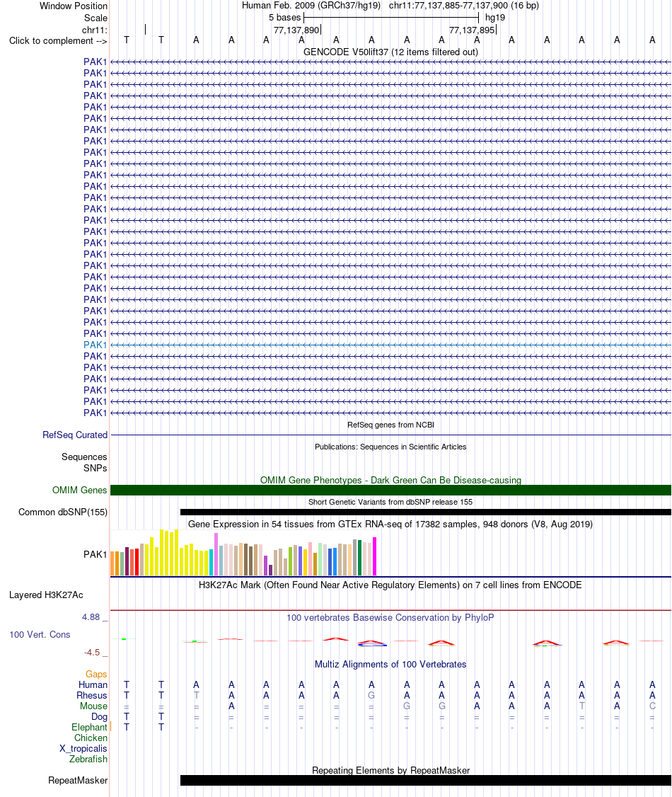Open 'Short Genetic Variants from dbSNP release 155' title
The height and width of the screenshot is (797, 672).
(x=390, y=502)
